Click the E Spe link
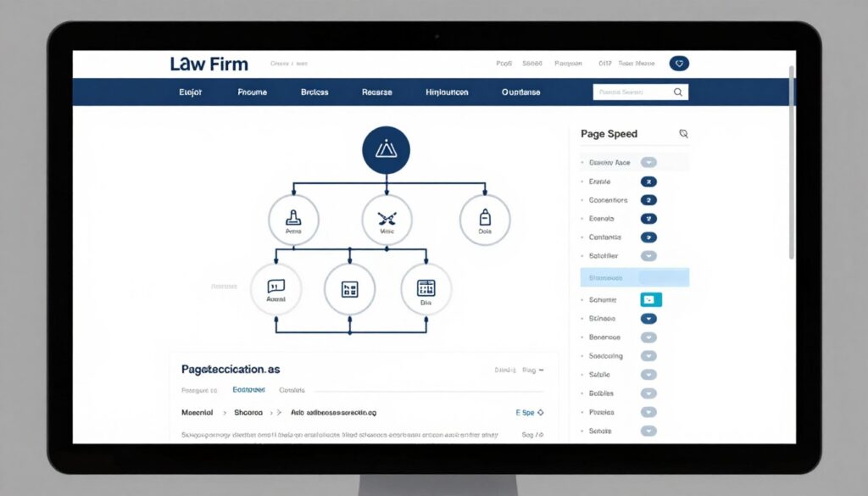 (525, 412)
